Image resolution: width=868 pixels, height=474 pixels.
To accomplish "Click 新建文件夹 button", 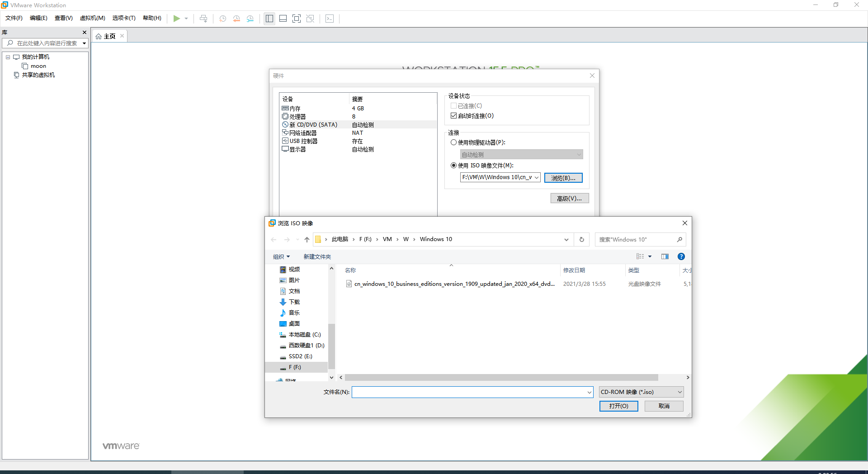I will click(317, 257).
